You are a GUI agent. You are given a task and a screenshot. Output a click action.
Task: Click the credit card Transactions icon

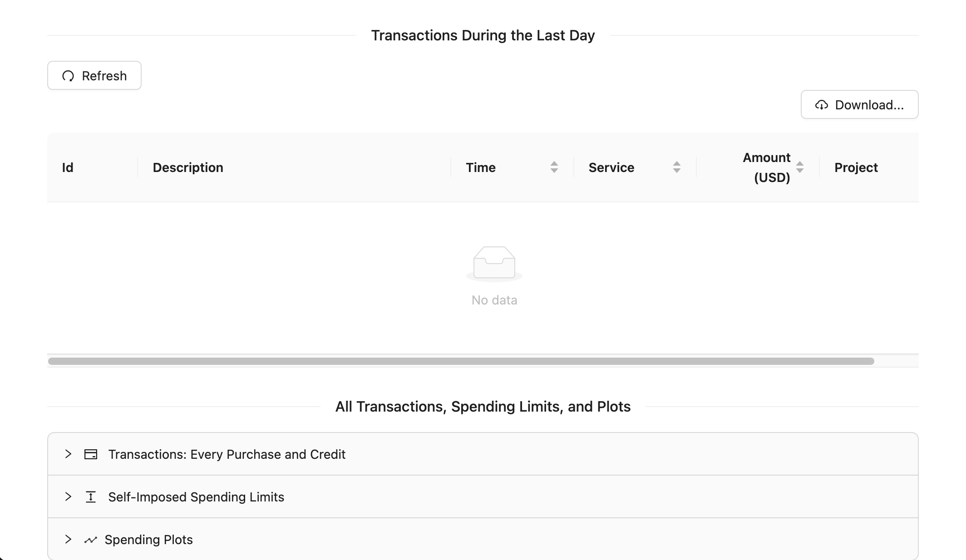point(91,454)
